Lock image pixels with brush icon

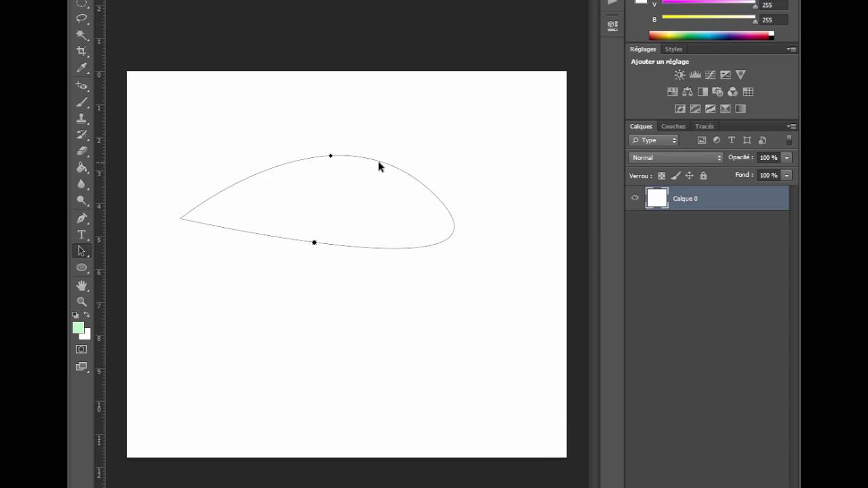click(675, 176)
